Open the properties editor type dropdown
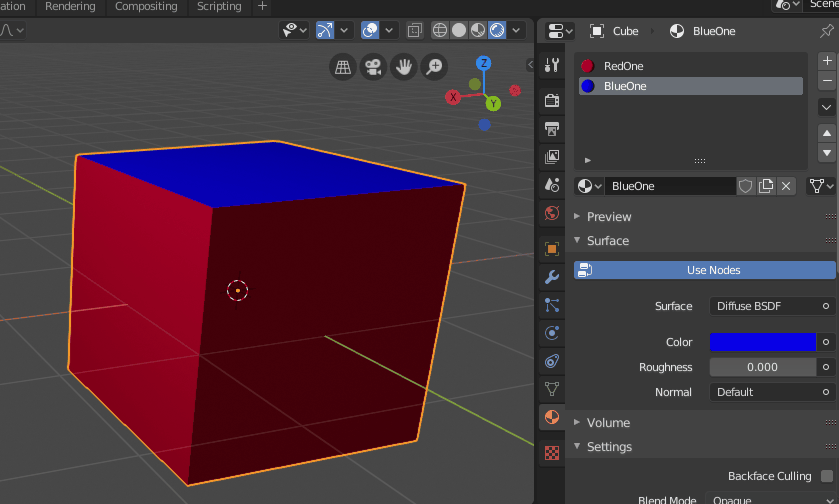 coord(560,31)
